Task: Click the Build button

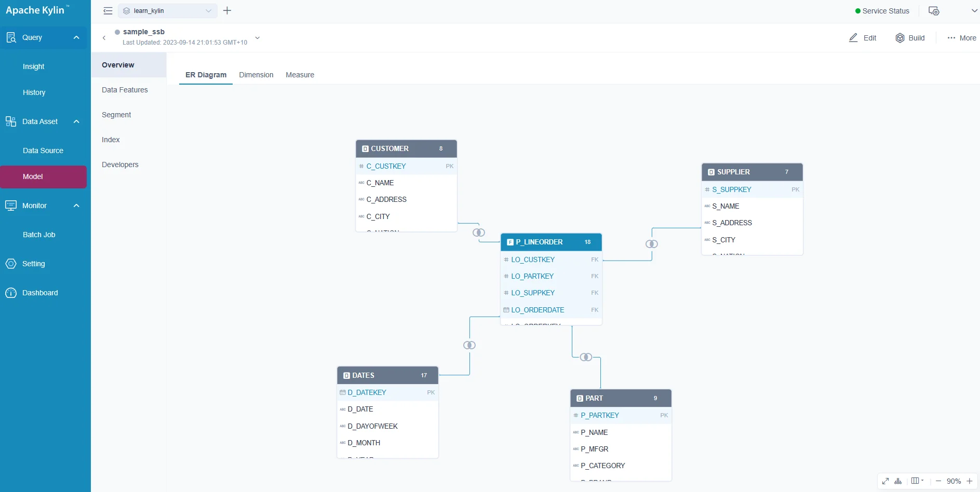Action: (x=910, y=38)
